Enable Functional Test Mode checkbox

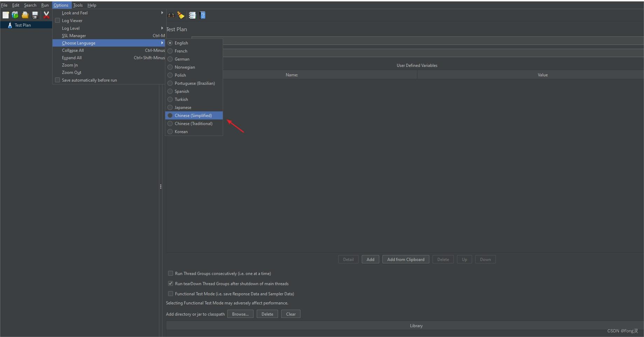pyautogui.click(x=171, y=294)
